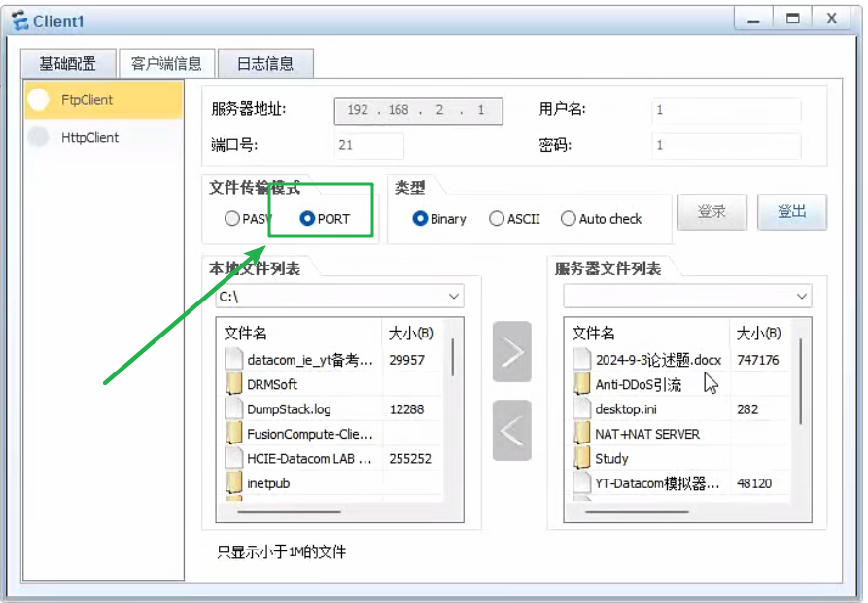Minimize the Client1 window
Image resolution: width=868 pixels, height=603 pixels.
coord(753,18)
